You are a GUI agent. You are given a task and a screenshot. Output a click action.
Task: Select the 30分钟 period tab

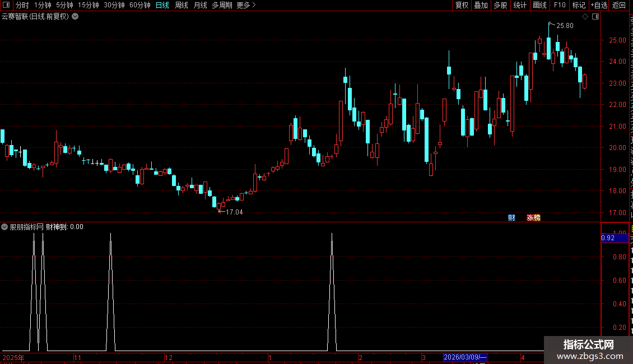[114, 5]
